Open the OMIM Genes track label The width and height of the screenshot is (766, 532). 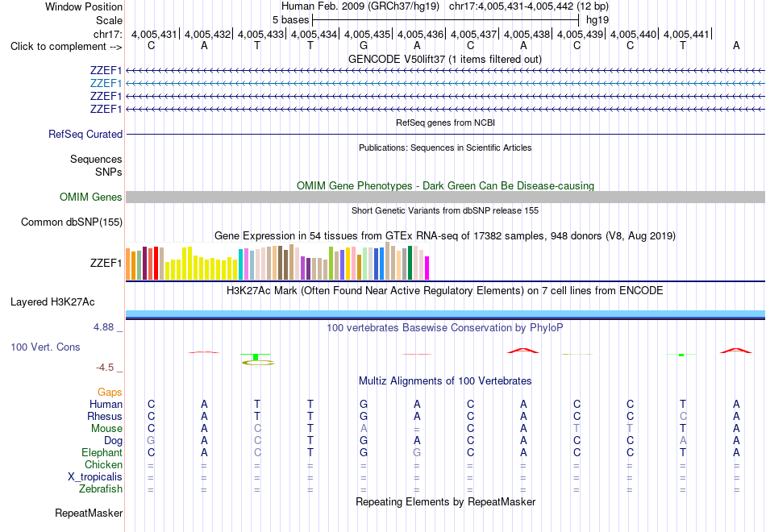pyautogui.click(x=91, y=197)
